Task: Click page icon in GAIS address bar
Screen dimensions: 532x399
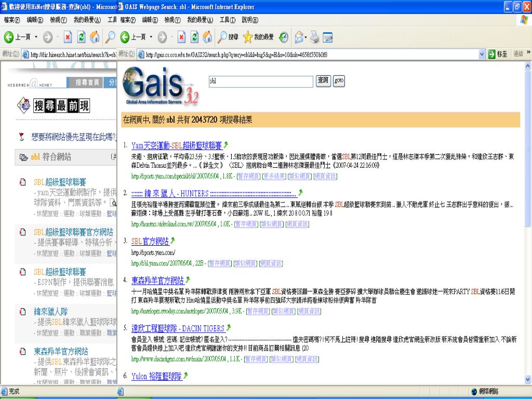Action: click(x=141, y=54)
